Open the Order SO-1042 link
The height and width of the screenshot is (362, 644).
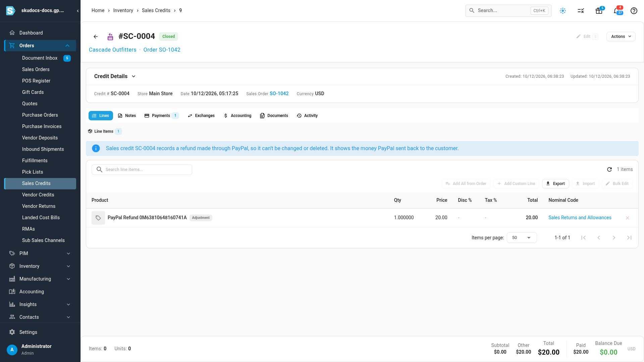[x=162, y=50]
